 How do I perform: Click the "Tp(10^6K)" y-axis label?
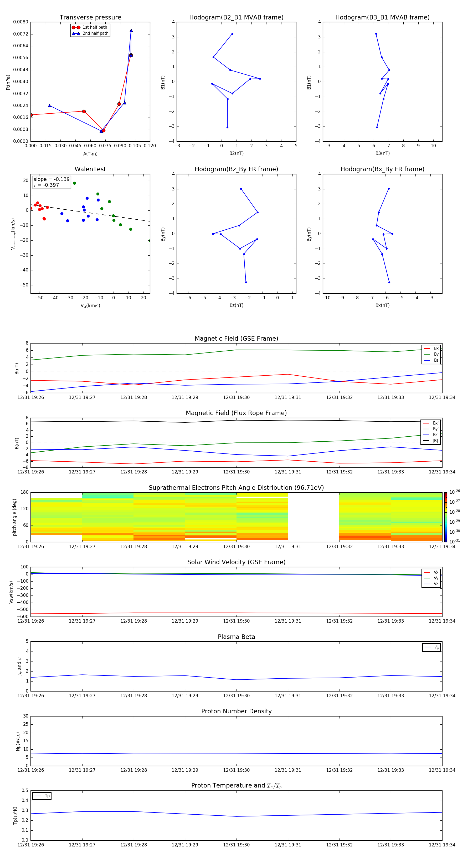pyautogui.click(x=15, y=815)
